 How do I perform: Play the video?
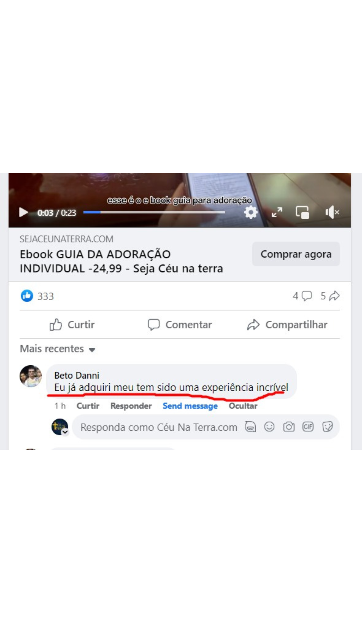point(23,212)
